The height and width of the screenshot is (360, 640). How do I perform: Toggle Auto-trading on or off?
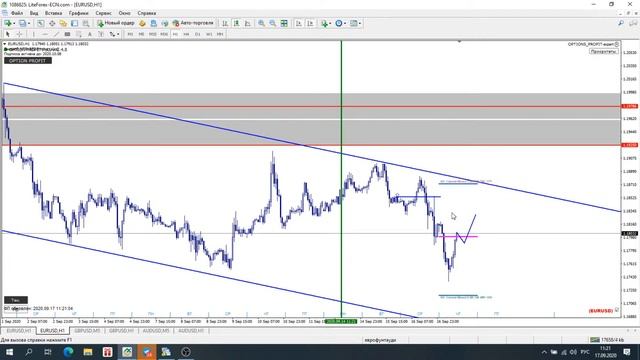[x=193, y=23]
